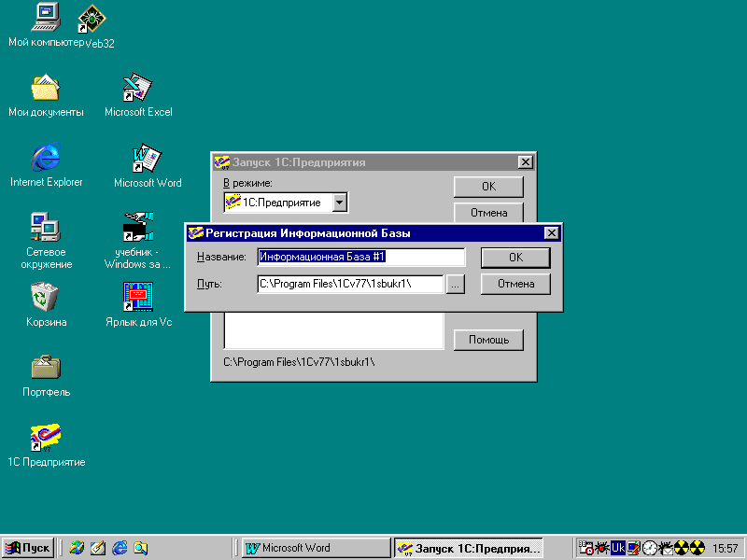
Task: Click OK in Регистрация Информационной Базы dialog
Action: tap(515, 258)
